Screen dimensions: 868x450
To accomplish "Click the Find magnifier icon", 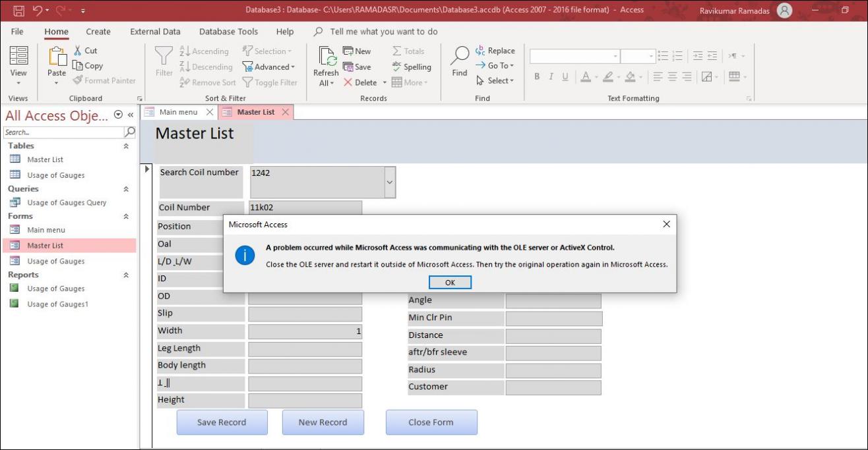I will pos(460,56).
